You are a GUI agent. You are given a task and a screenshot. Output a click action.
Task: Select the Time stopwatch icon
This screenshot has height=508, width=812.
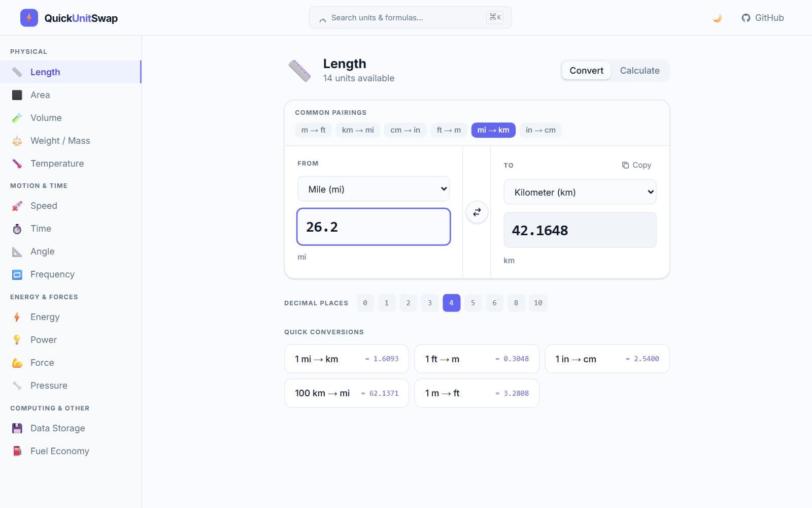17,229
